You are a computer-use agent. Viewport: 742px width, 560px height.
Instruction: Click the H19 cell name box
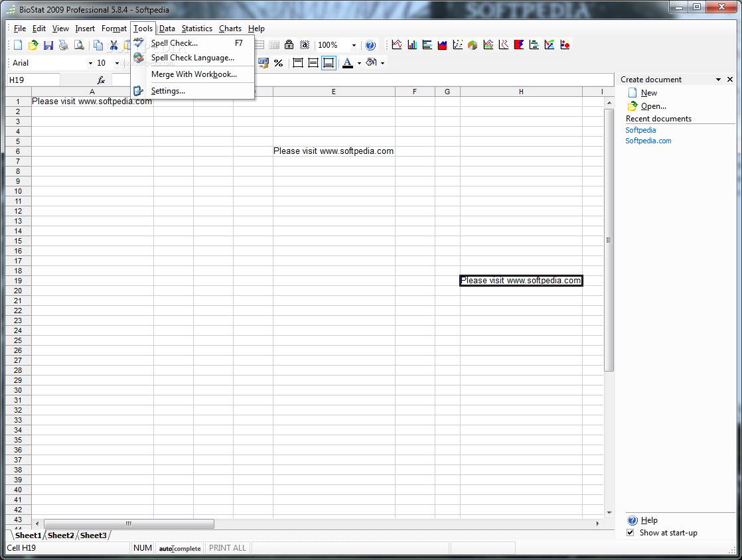(33, 80)
